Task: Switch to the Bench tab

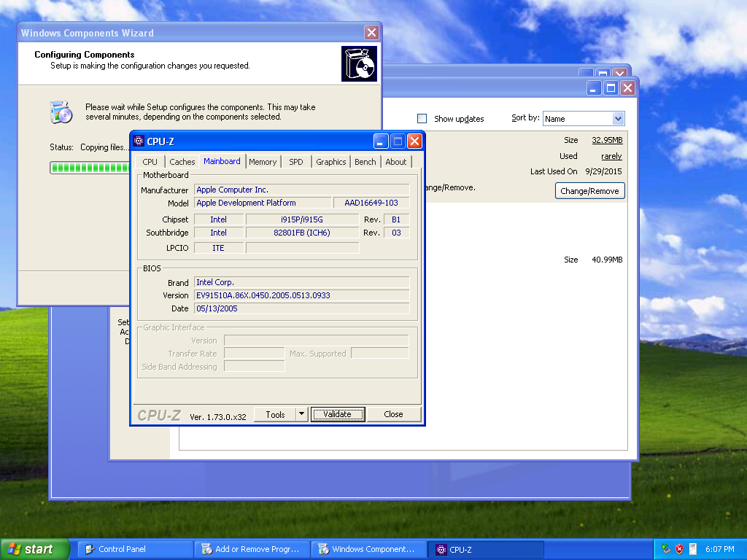Action: pyautogui.click(x=365, y=162)
